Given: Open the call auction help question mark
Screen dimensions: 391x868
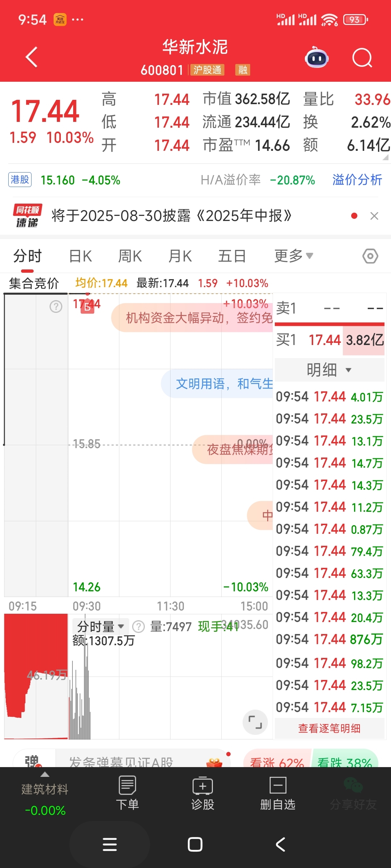Looking at the screenshot, I should pos(56,307).
